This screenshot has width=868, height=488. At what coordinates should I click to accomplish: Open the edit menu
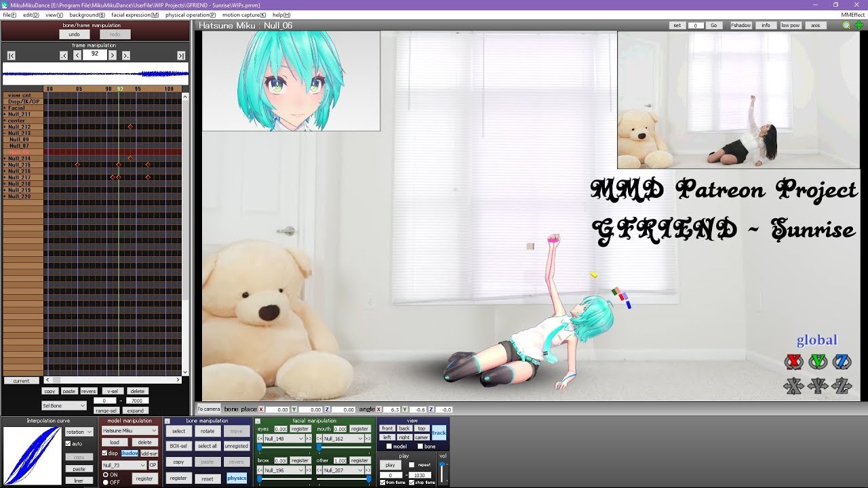[31, 14]
